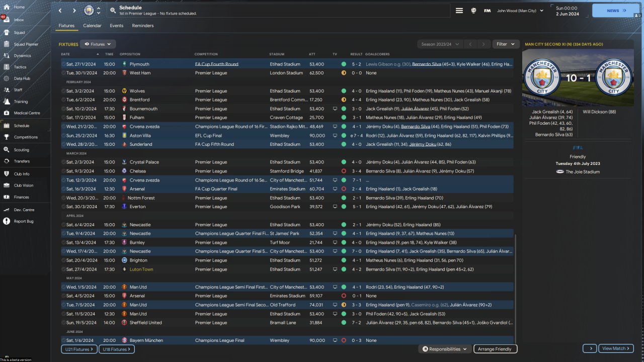Open the Scouting section
The width and height of the screenshot is (644, 362).
pyautogui.click(x=22, y=150)
